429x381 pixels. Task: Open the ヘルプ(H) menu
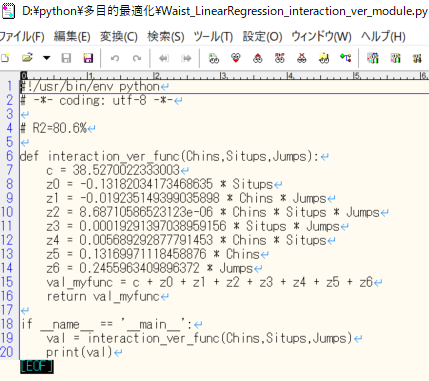[x=383, y=36]
